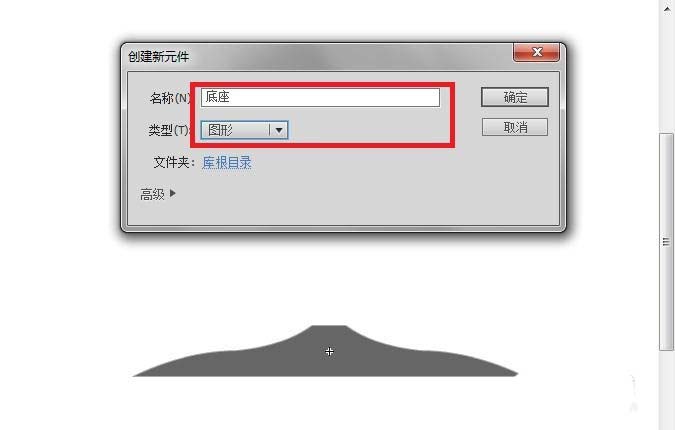
Task: Click the 名称(N) label
Action: 170,98
